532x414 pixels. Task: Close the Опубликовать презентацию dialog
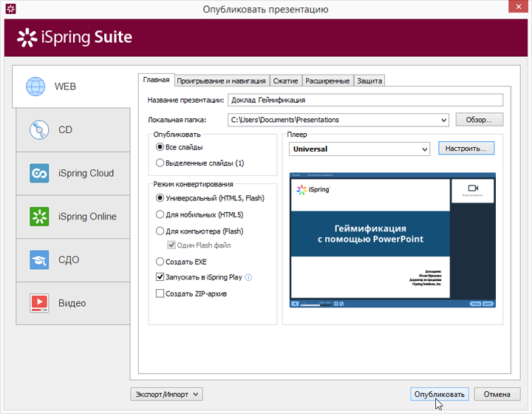pos(519,7)
